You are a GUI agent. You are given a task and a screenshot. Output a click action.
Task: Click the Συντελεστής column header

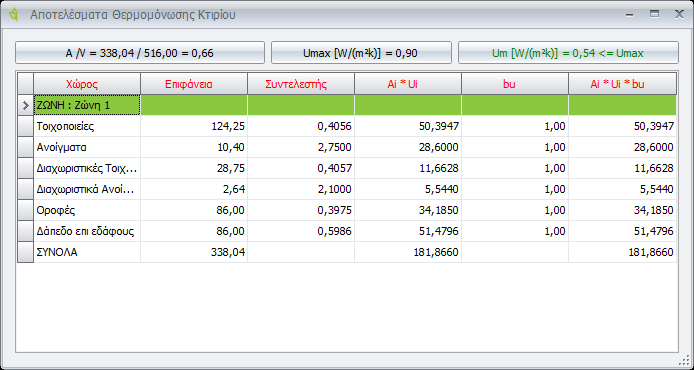(301, 84)
